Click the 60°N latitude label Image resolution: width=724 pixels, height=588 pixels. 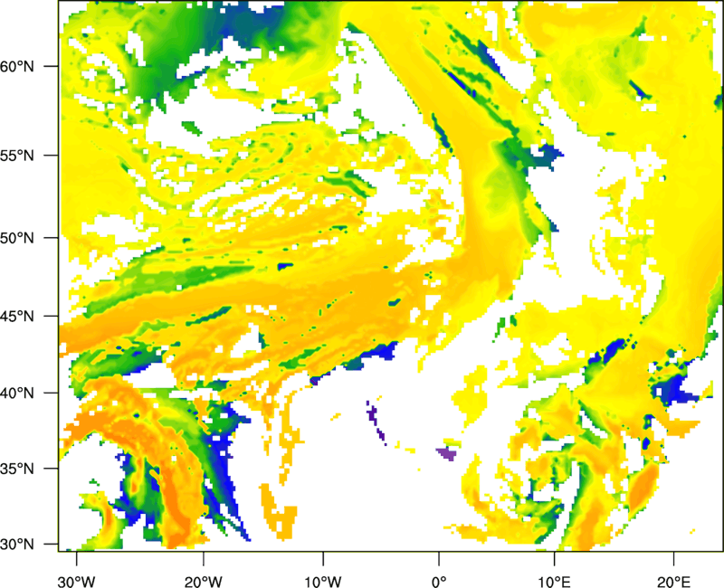[17, 66]
